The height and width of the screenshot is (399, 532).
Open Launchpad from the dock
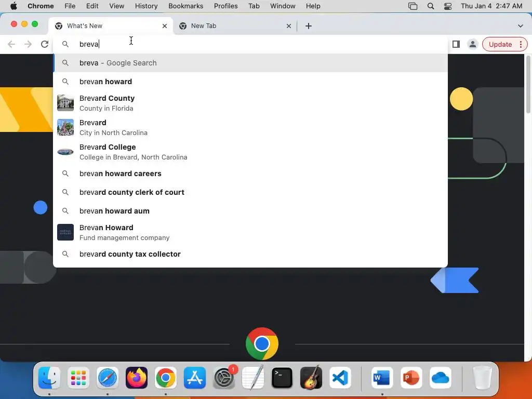(78, 378)
